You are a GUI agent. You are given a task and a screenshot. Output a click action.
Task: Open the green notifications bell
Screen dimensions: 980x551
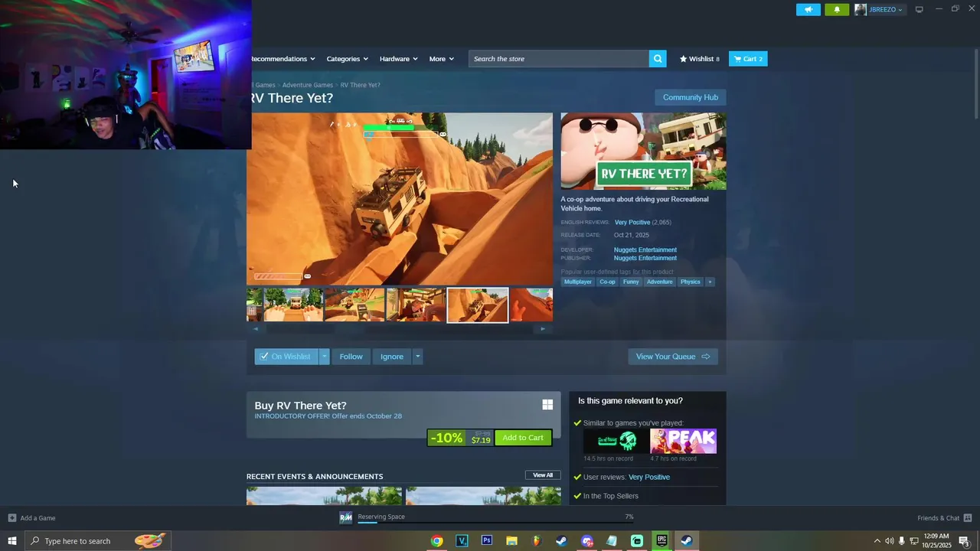pyautogui.click(x=837, y=10)
